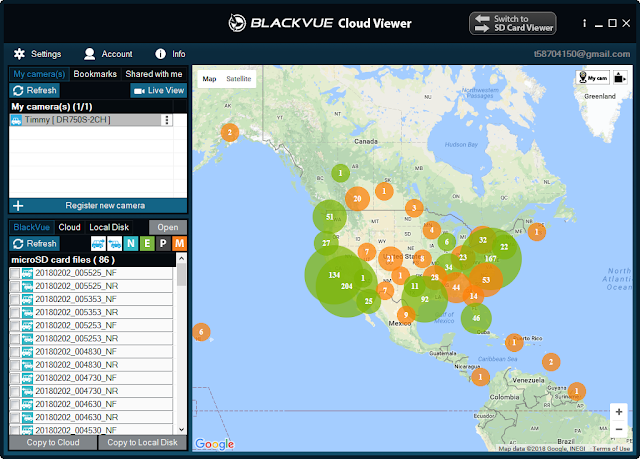Screen dimensions: 640x459
Task: Open the three-dot menu for Timmy camera
Action: (167, 120)
